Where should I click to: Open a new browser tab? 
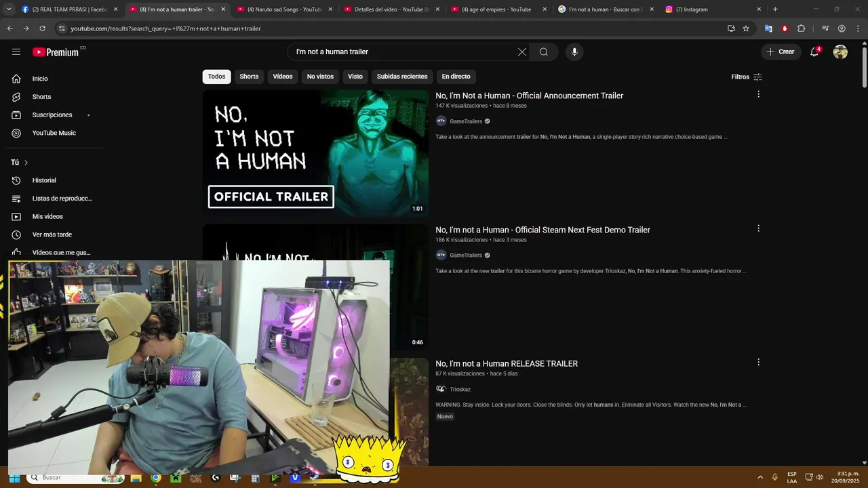(x=775, y=9)
